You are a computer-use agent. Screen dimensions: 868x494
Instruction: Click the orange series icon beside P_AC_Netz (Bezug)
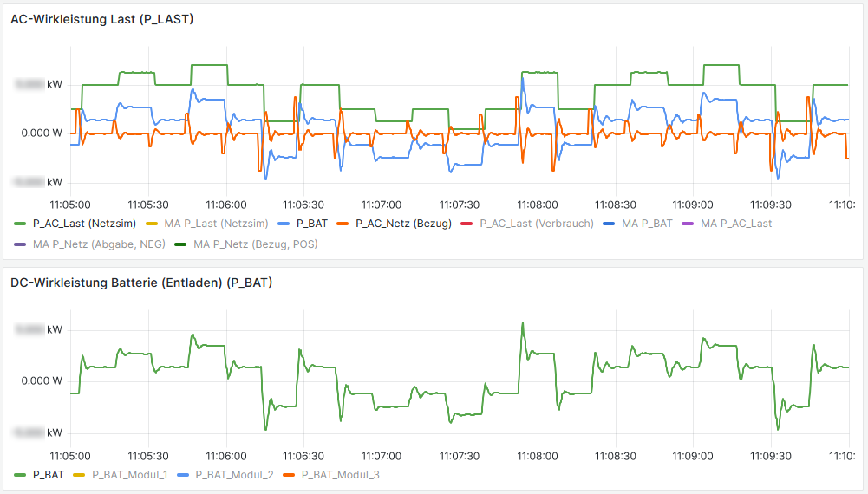[343, 224]
